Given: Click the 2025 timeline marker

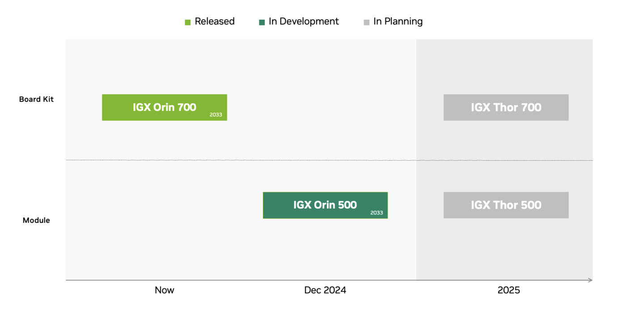Looking at the screenshot, I should [509, 290].
